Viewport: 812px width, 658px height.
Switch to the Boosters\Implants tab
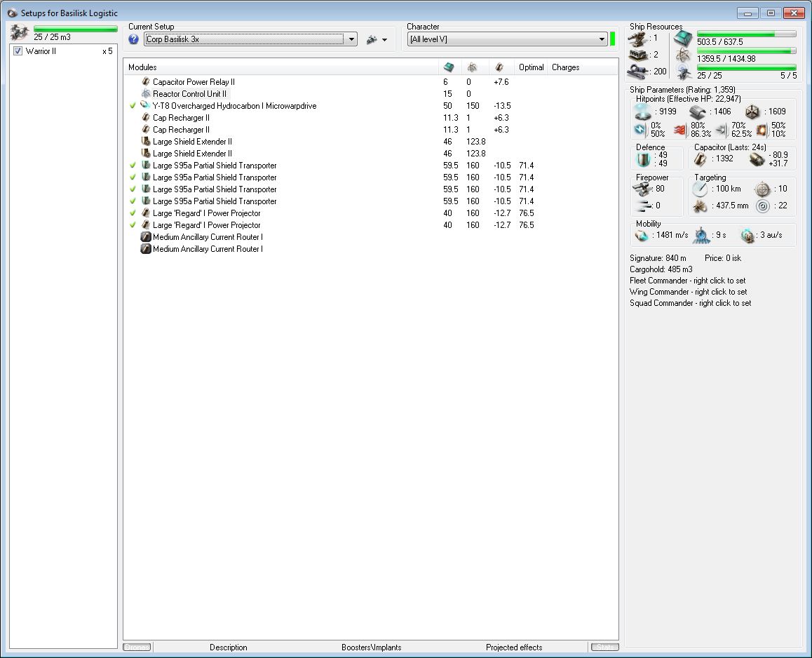point(372,647)
